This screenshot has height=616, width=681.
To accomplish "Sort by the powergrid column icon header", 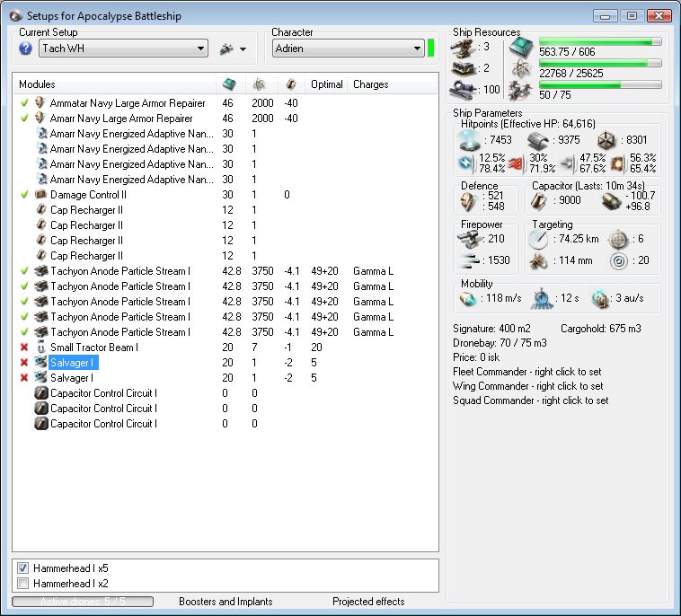I will [260, 84].
